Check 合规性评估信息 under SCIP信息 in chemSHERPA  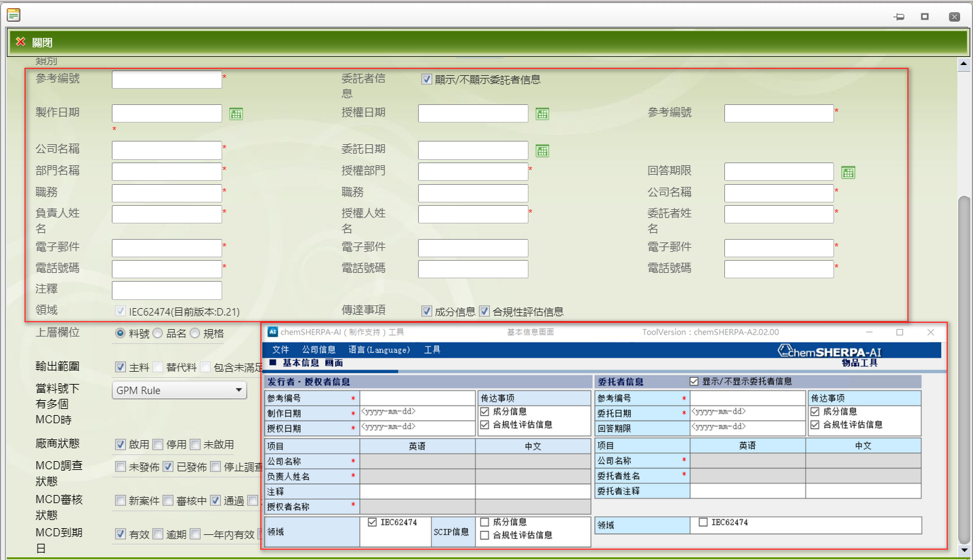484,535
